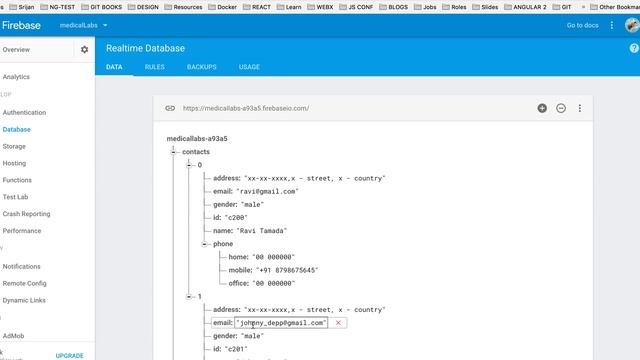Select the medicallabs-a93a5 root node
640x360 pixels.
197,139
